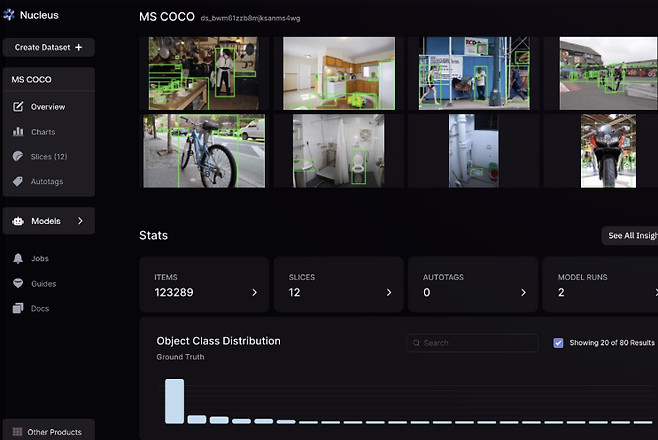Open the Items 123289 stat card arrow
This screenshot has height=440, width=658.
(x=254, y=293)
